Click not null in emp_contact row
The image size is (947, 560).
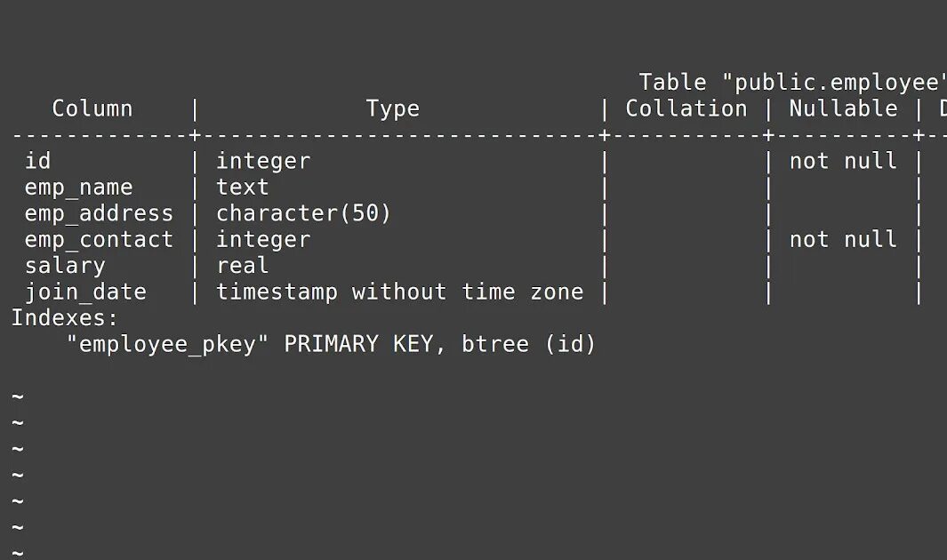click(843, 240)
